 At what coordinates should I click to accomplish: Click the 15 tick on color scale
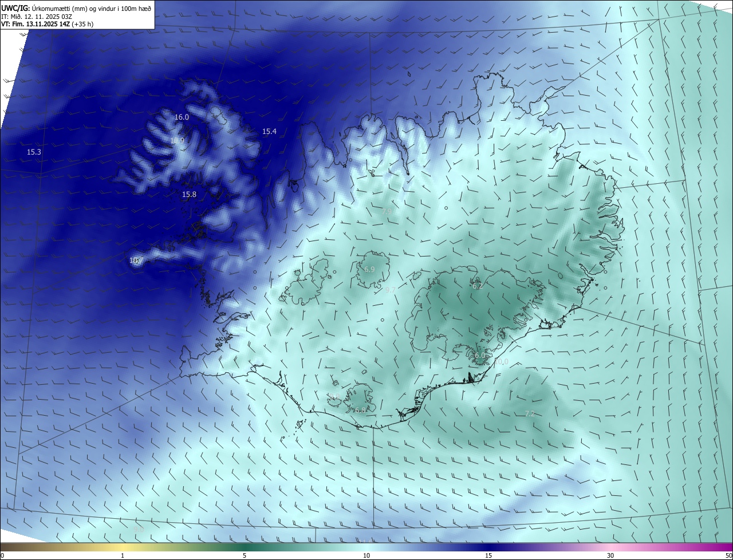488,555
